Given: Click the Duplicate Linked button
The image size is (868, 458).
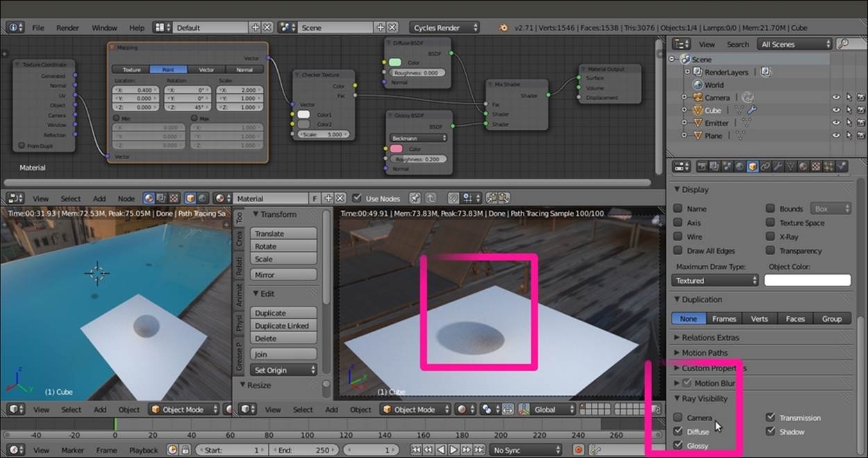Looking at the screenshot, I should [x=282, y=326].
